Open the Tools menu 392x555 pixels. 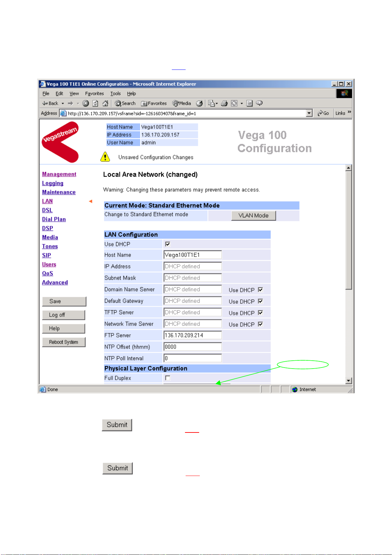[x=116, y=94]
